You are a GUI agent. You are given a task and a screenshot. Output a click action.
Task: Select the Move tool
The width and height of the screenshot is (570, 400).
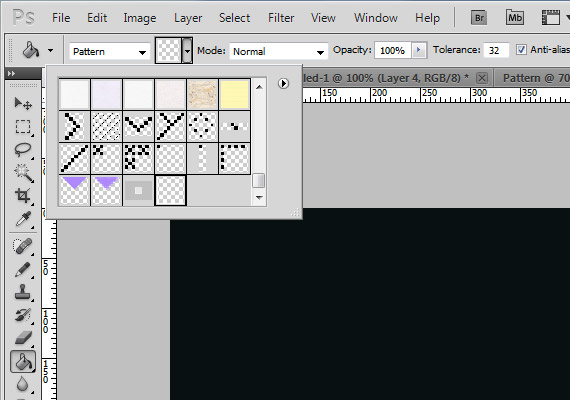pos(23,104)
